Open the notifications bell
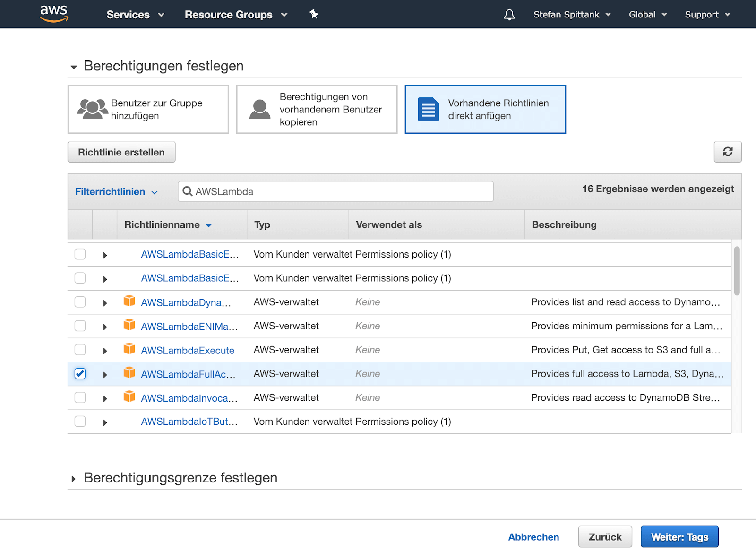The image size is (756, 551). click(x=509, y=15)
